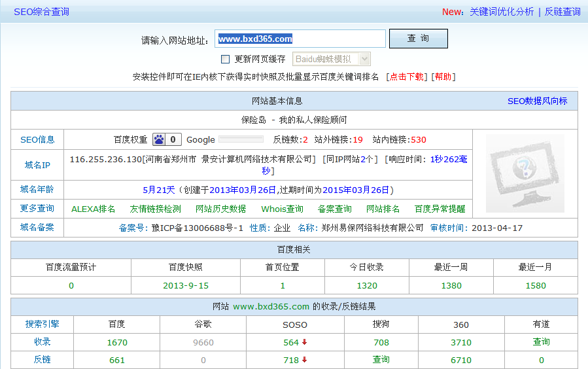Click 查询 in 搜狗 反链 cell

click(x=381, y=359)
